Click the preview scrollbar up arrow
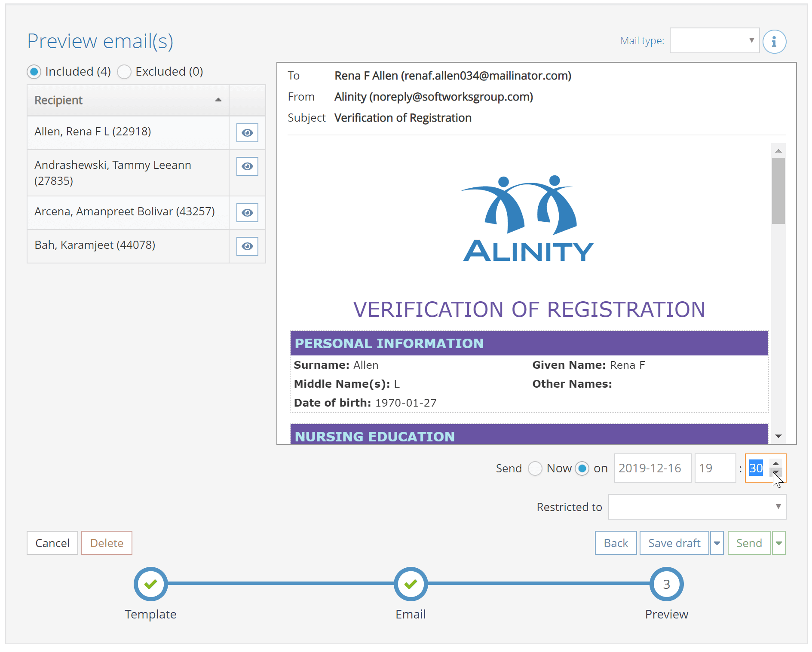The height and width of the screenshot is (652, 812). click(x=778, y=151)
